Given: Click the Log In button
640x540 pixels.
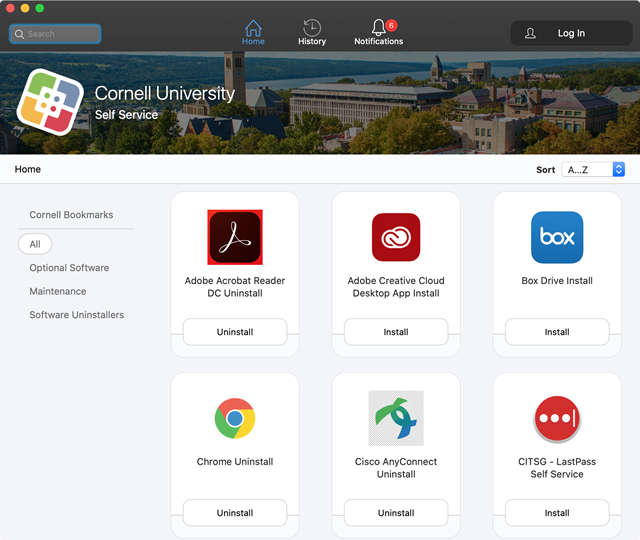Looking at the screenshot, I should pyautogui.click(x=571, y=33).
